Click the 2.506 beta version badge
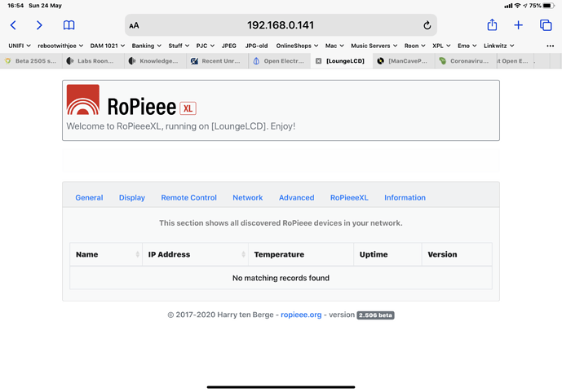 click(375, 315)
